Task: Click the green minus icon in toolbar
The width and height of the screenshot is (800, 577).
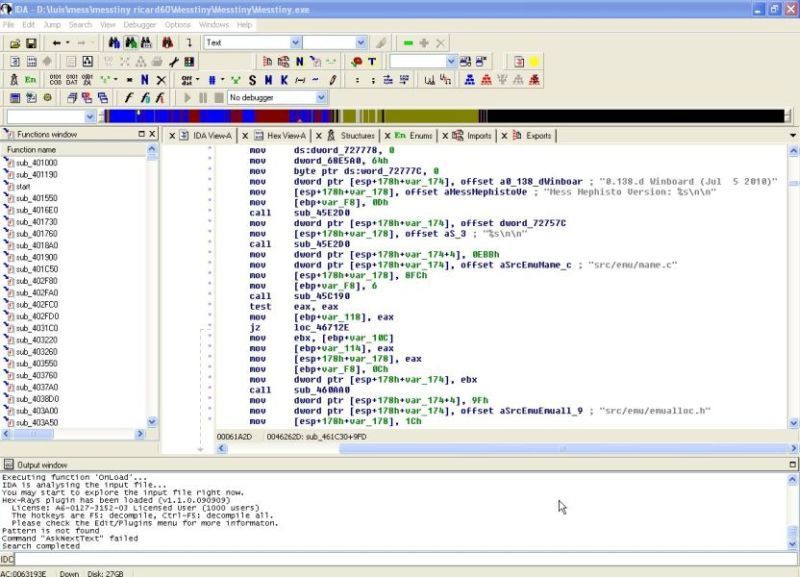Action: point(408,43)
